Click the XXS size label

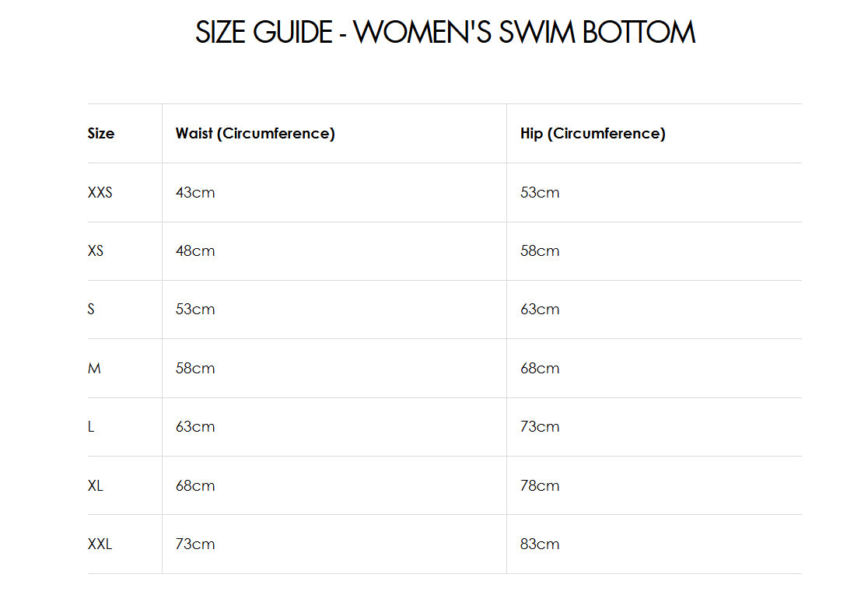100,193
